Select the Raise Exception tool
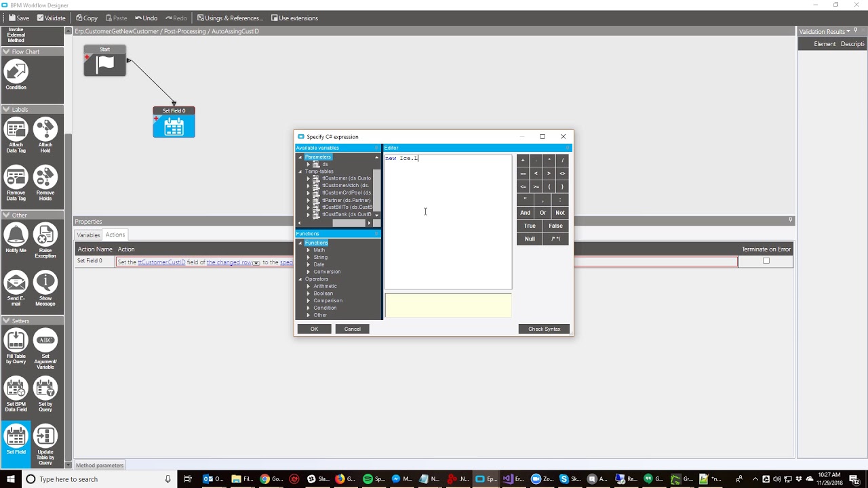 tap(45, 241)
